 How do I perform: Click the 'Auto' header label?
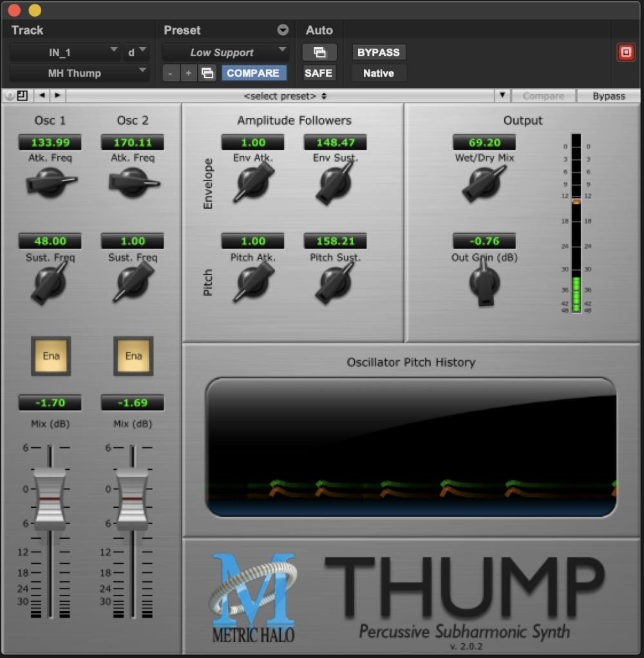(x=319, y=30)
